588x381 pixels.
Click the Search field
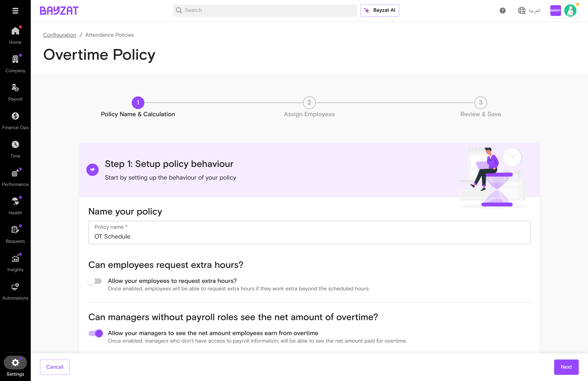(x=265, y=10)
